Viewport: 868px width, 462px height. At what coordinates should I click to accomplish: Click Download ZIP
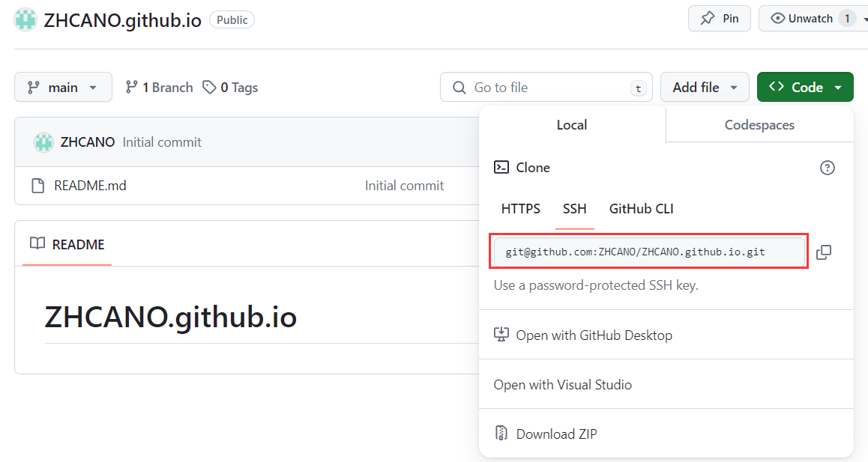tap(556, 434)
